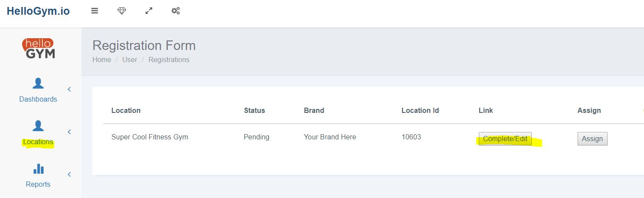The image size is (644, 198).
Task: Click the hamburger menu icon
Action: [95, 11]
